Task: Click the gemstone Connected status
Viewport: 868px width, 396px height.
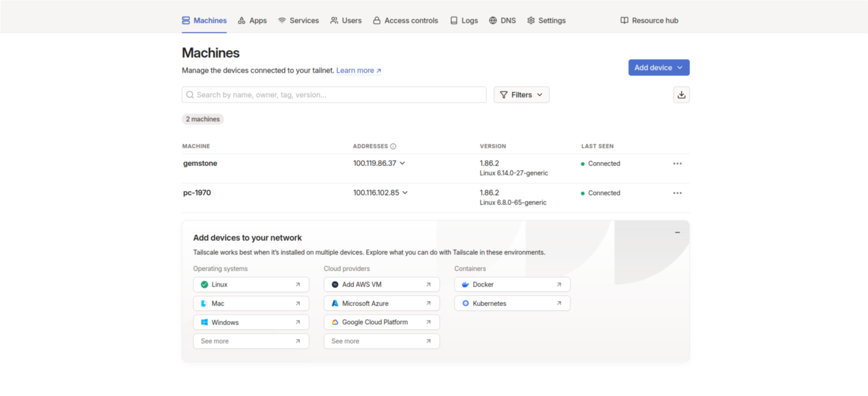Action: [600, 164]
